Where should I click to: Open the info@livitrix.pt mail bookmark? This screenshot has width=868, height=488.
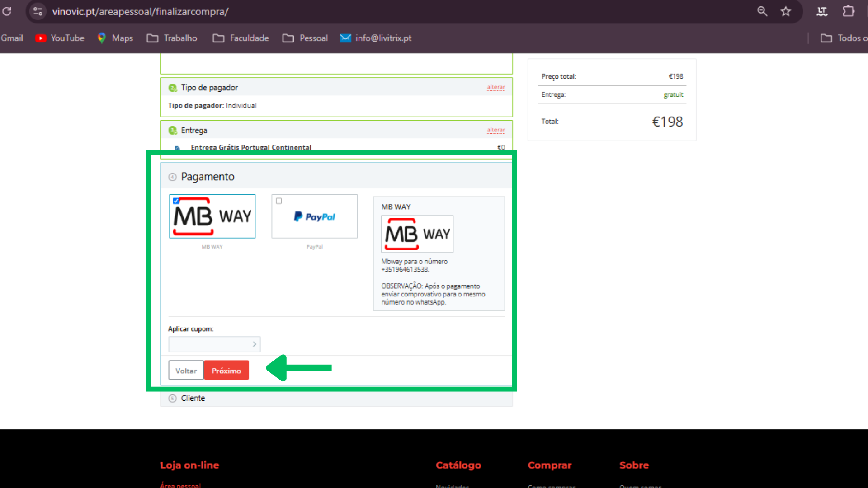tap(376, 38)
